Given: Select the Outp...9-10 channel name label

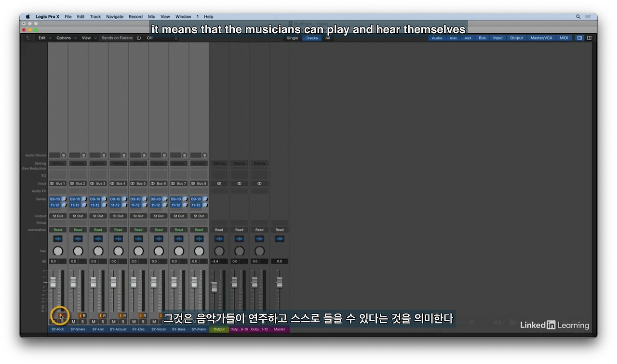Looking at the screenshot, I should 240,329.
